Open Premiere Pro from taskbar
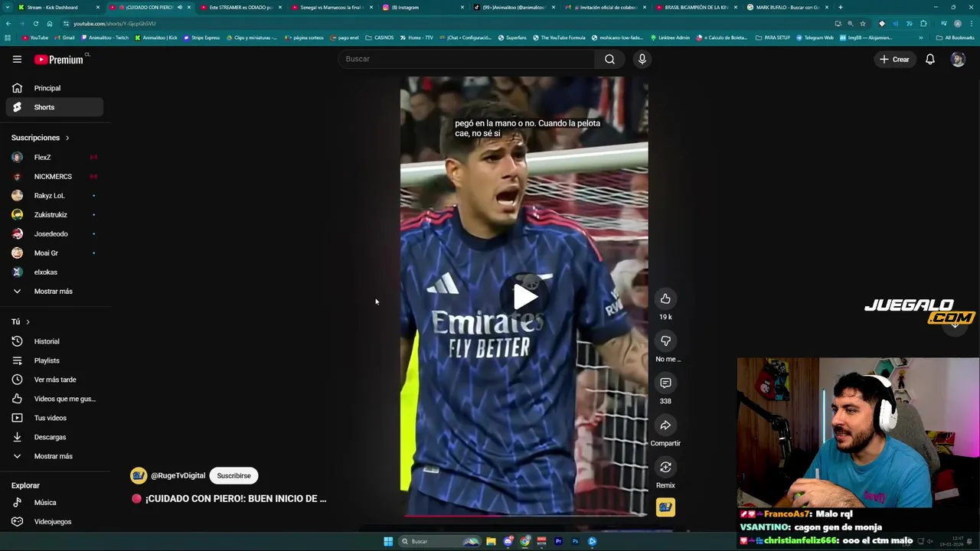 coord(558,541)
